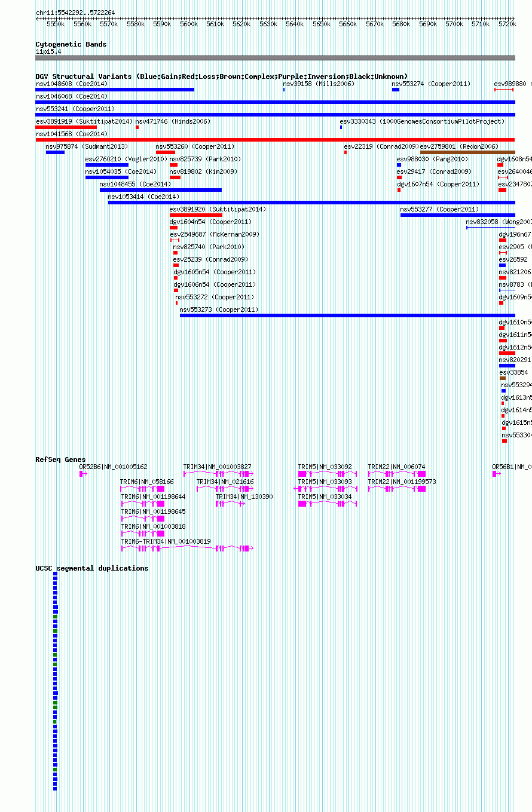Click the RefSeq Genes track title
This screenshot has height=812, width=532.
(60, 459)
